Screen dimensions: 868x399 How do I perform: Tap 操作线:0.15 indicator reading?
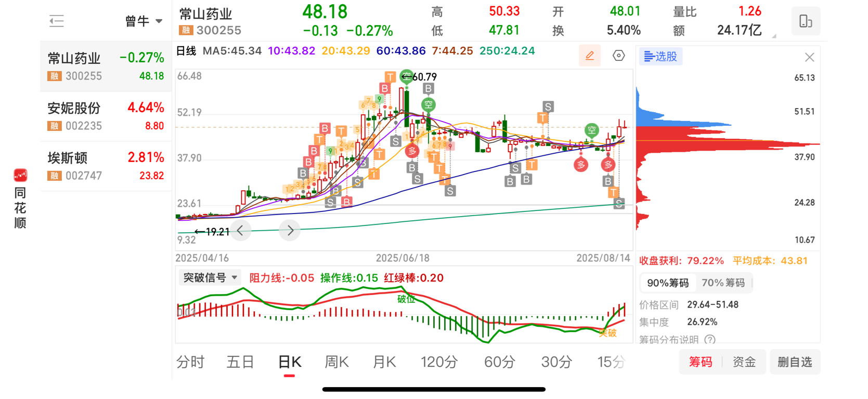pyautogui.click(x=349, y=278)
